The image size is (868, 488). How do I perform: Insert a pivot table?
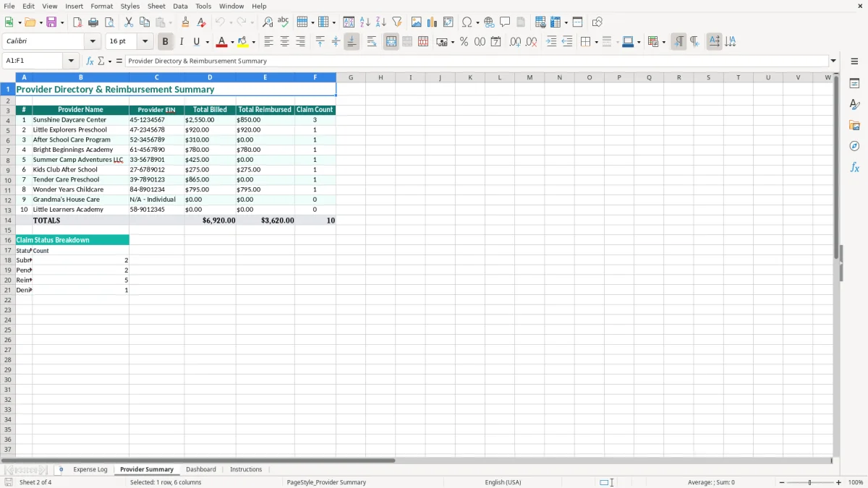448,22
